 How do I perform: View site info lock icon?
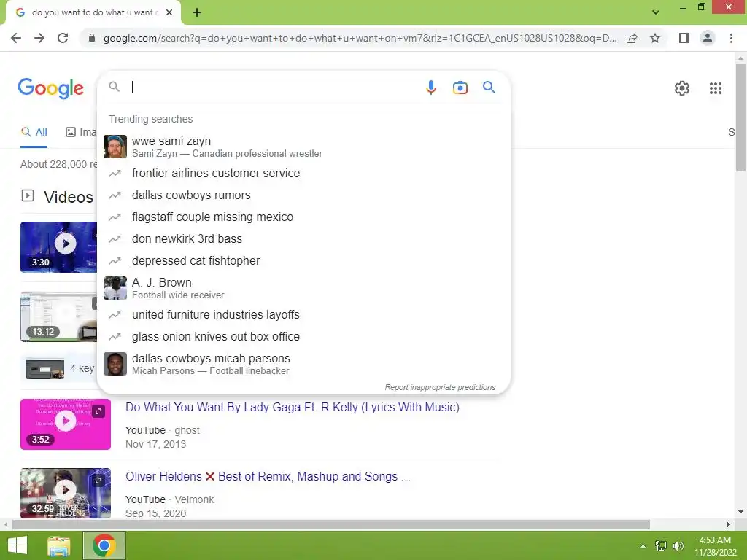92,38
